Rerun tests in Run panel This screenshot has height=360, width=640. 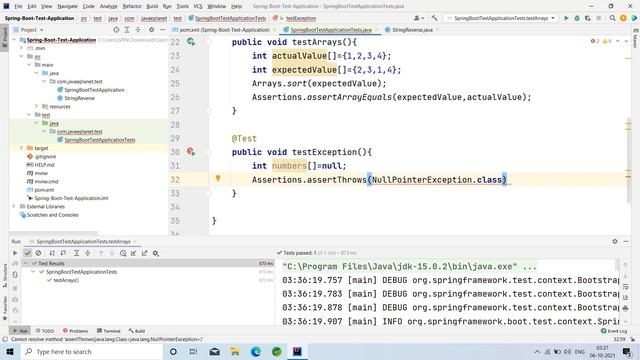click(x=15, y=253)
